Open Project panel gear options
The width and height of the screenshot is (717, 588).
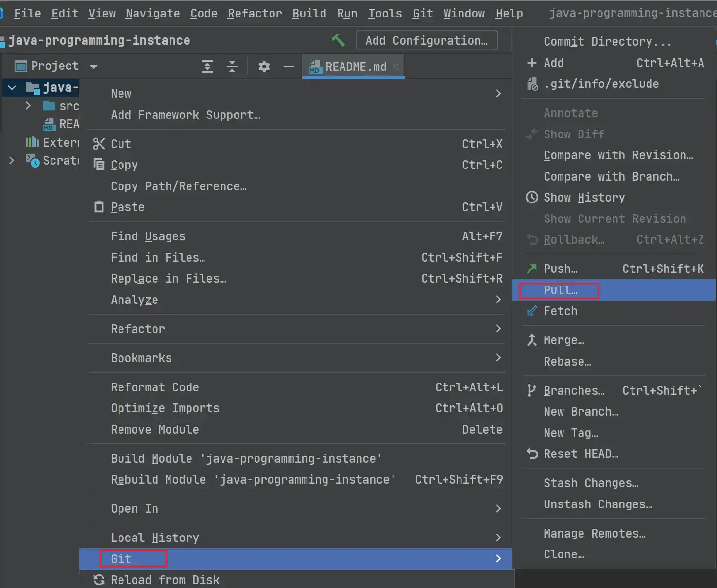pos(264,67)
